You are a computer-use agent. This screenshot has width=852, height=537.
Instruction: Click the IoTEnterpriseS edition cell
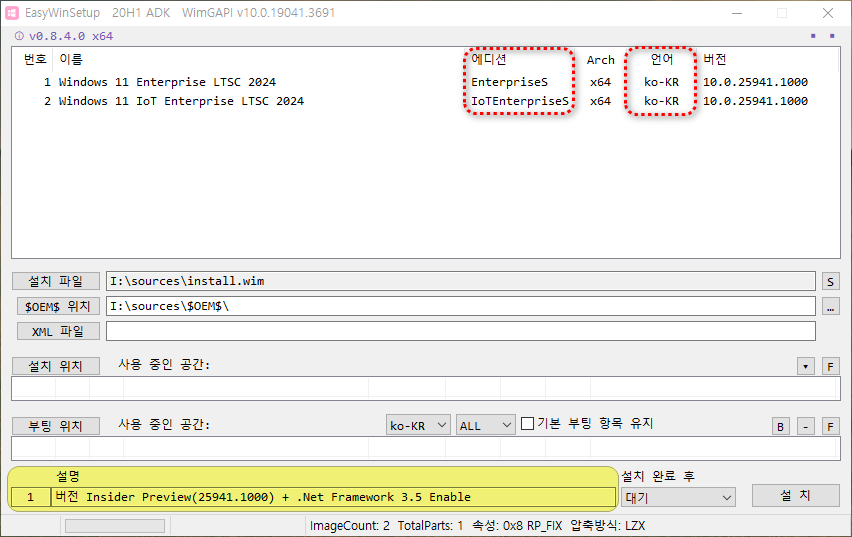519,101
